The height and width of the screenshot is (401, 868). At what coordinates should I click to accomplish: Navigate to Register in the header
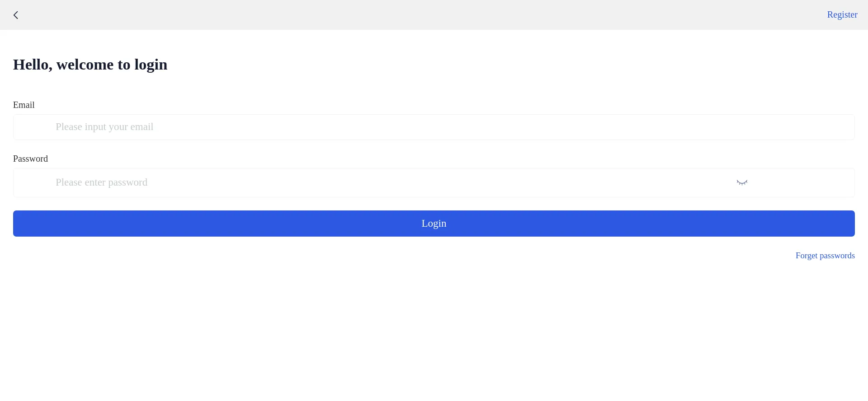(842, 15)
